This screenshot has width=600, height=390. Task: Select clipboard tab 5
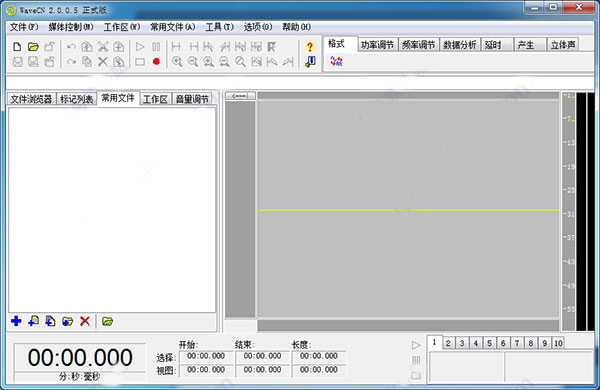point(489,343)
